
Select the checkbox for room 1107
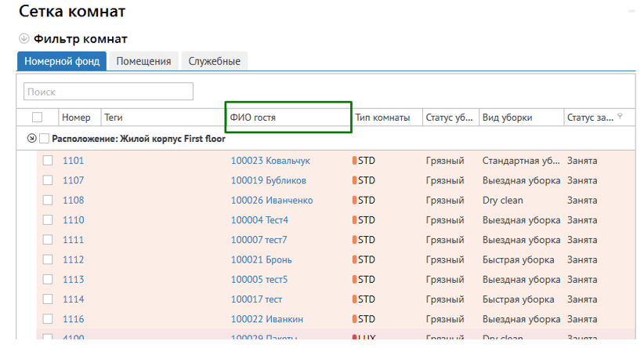coord(48,181)
